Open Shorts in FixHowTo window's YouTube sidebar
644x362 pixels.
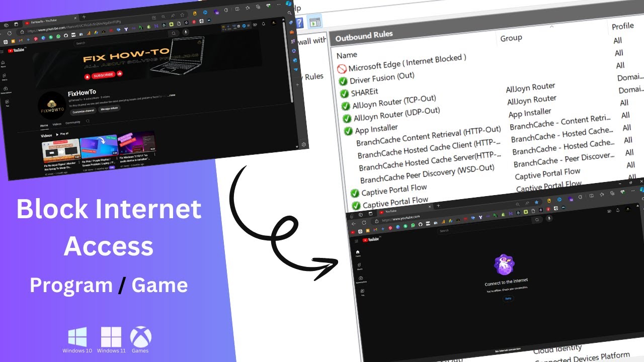tap(4, 76)
